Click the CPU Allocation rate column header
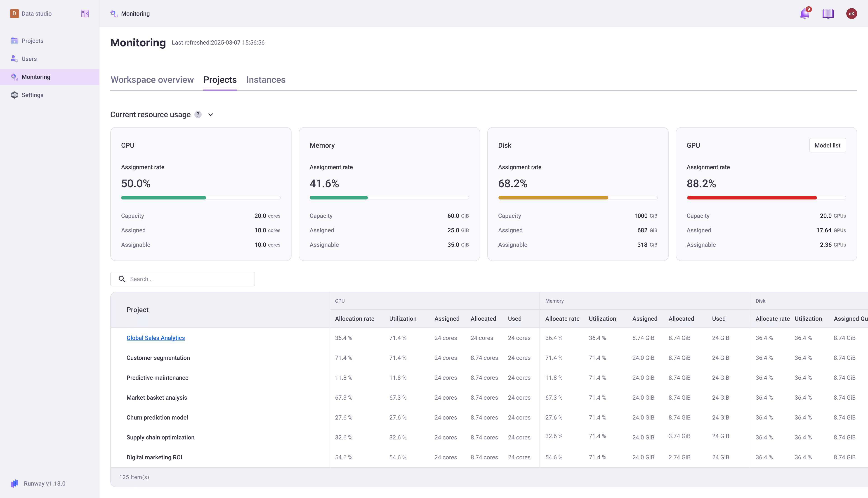 354,319
